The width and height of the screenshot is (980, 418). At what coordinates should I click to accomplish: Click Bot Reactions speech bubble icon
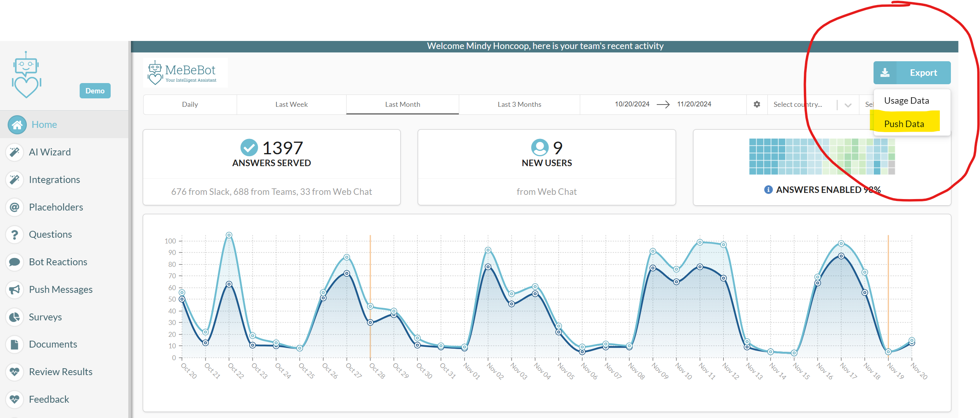click(x=15, y=262)
